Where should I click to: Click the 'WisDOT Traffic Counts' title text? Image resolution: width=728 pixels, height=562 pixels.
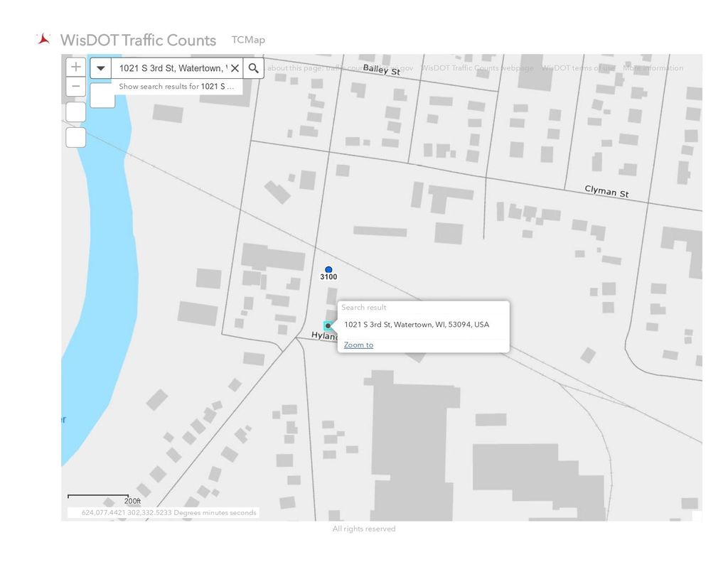[x=138, y=40]
